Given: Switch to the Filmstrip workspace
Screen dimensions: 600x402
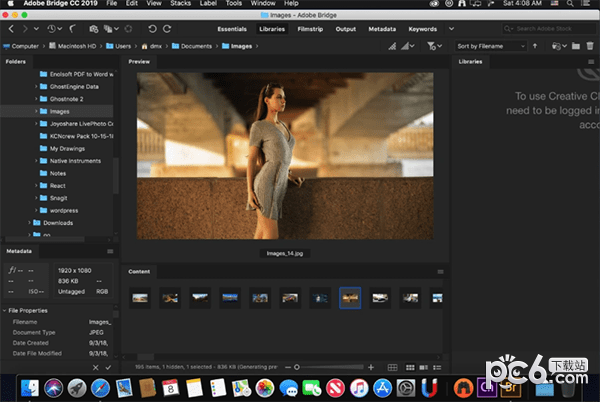Looking at the screenshot, I should 310,29.
